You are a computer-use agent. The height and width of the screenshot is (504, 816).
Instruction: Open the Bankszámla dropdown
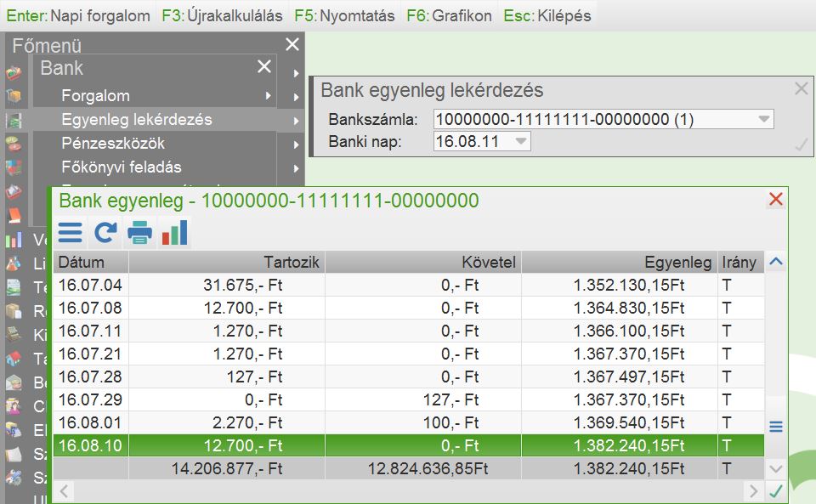pyautogui.click(x=764, y=119)
